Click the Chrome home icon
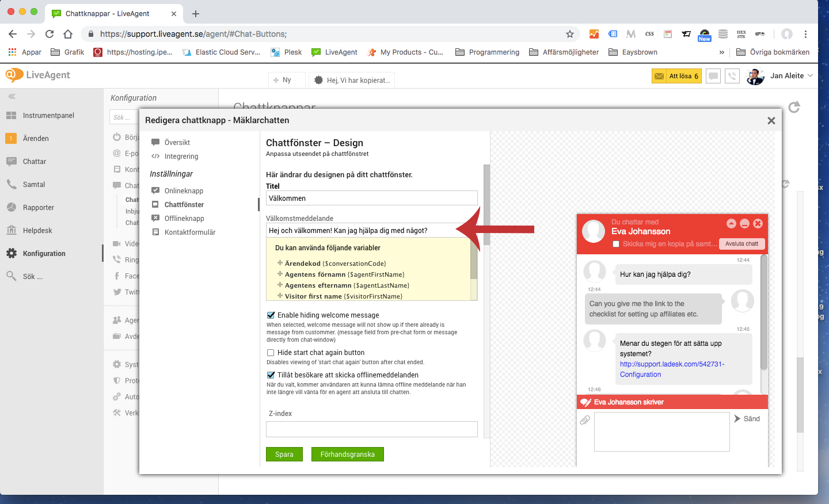The height and width of the screenshot is (504, 829). pyautogui.click(x=68, y=34)
